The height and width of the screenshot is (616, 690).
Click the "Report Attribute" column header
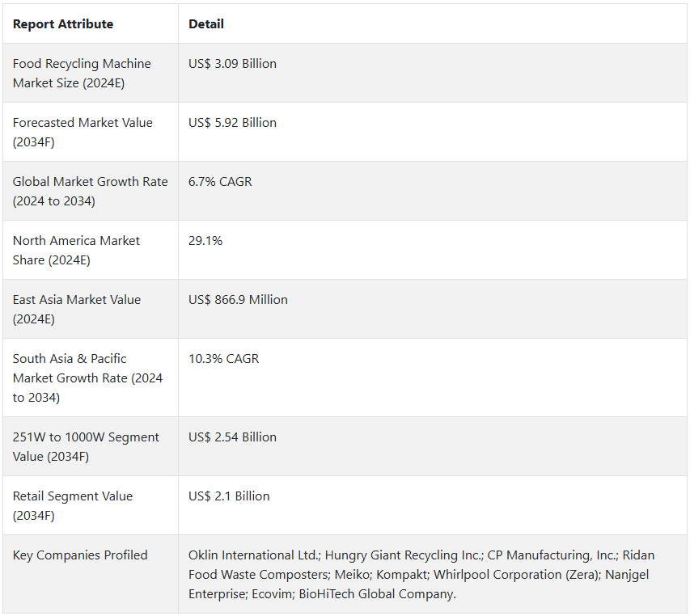(63, 24)
